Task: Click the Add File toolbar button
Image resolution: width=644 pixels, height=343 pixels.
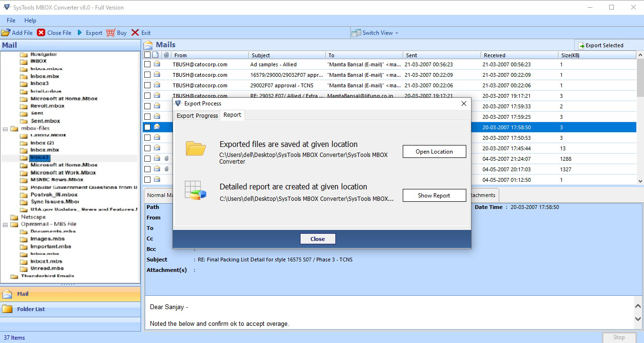Action: [x=17, y=33]
